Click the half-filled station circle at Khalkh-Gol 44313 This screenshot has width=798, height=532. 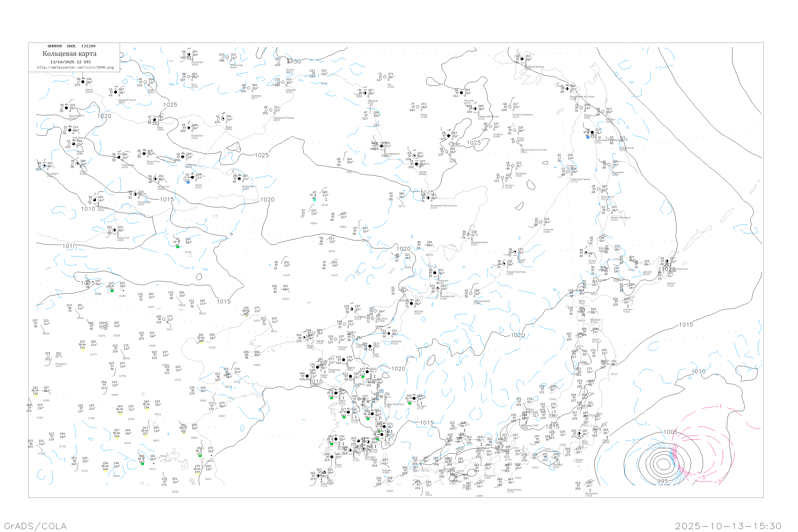coord(240,178)
